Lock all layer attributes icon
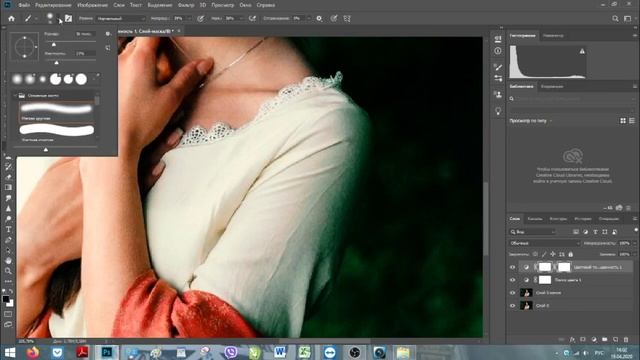 (x=571, y=254)
